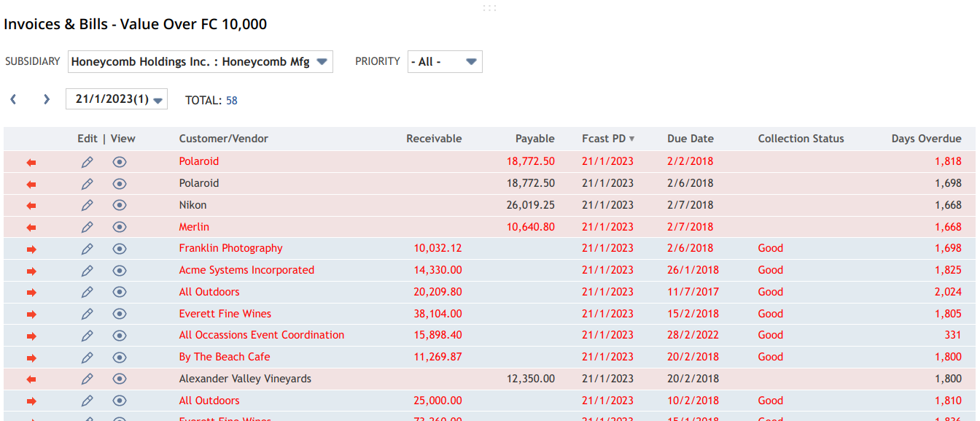View the By The Beach Cafe invoice
Viewport: 980px width, 421px height.
click(120, 358)
